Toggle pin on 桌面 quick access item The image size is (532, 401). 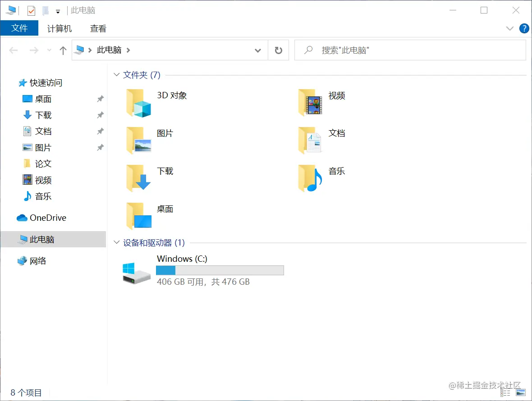tap(100, 99)
